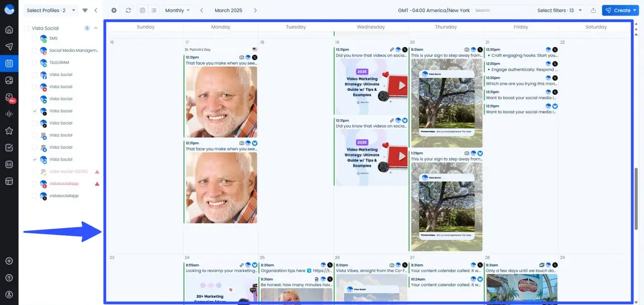Open the Publish paper-plane sidebar icon
Image resolution: width=644 pixels, height=305 pixels.
pos(9,46)
